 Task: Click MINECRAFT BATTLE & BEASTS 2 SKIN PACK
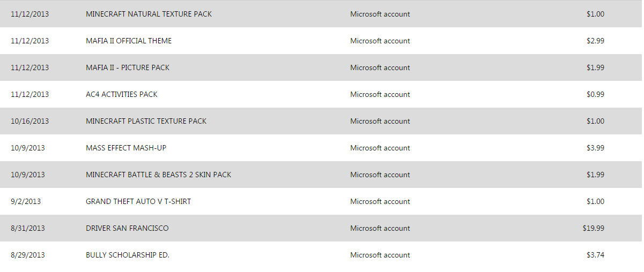[x=158, y=175]
